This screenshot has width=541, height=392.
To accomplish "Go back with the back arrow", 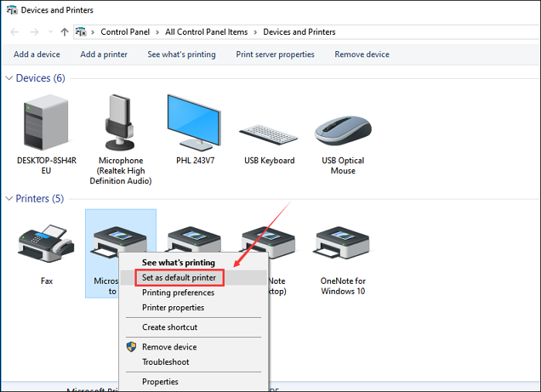I will point(15,32).
